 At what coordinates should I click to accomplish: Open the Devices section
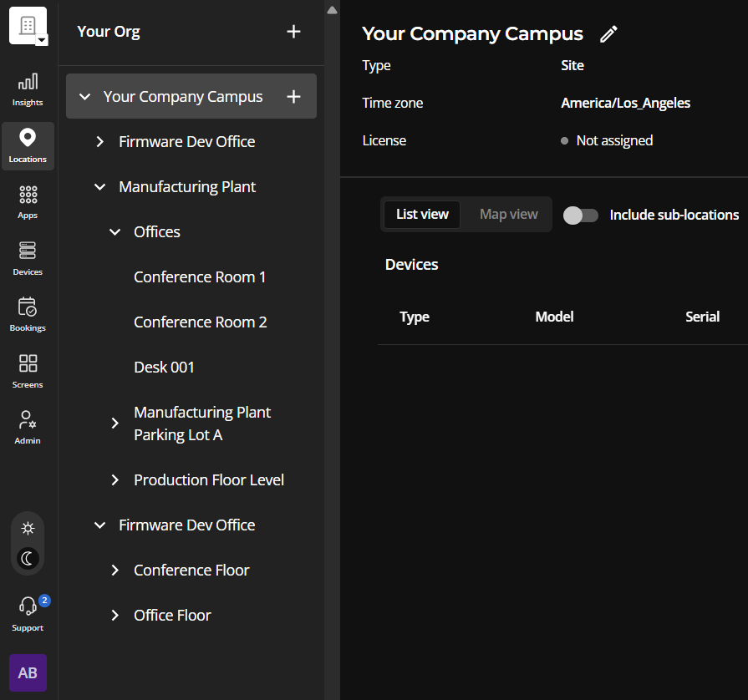[28, 258]
